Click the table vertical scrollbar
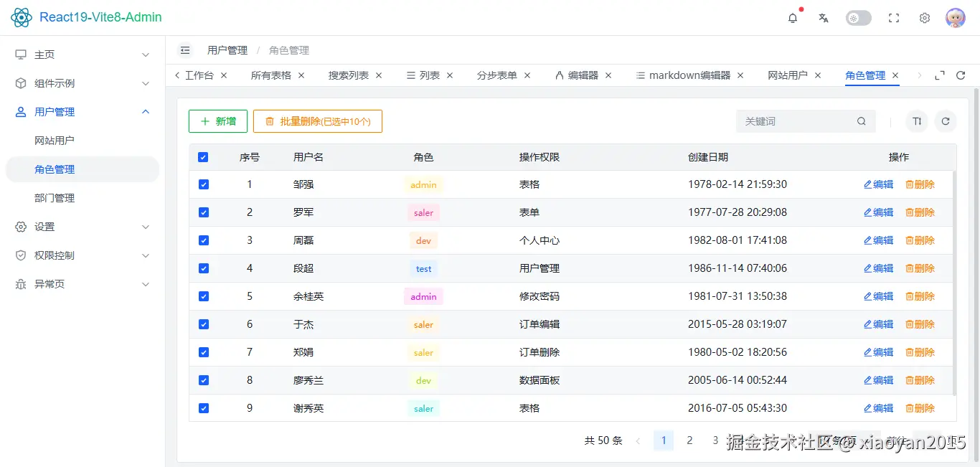 [x=954, y=283]
